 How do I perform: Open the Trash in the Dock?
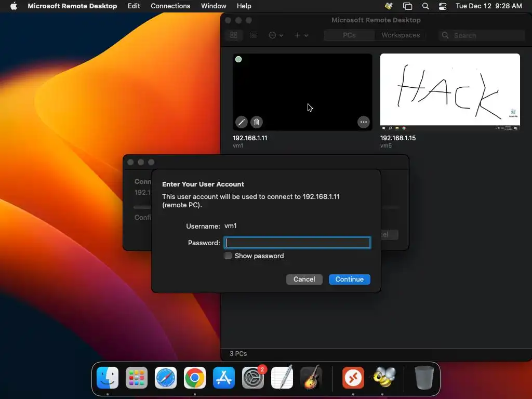(424, 377)
